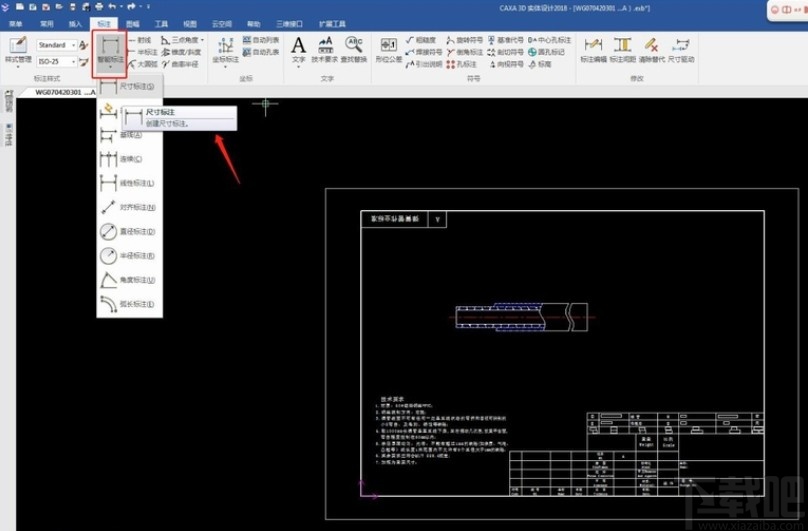Choose 线性标注(L) linear dimension menu item
The width and height of the screenshot is (808, 531).
[129, 183]
